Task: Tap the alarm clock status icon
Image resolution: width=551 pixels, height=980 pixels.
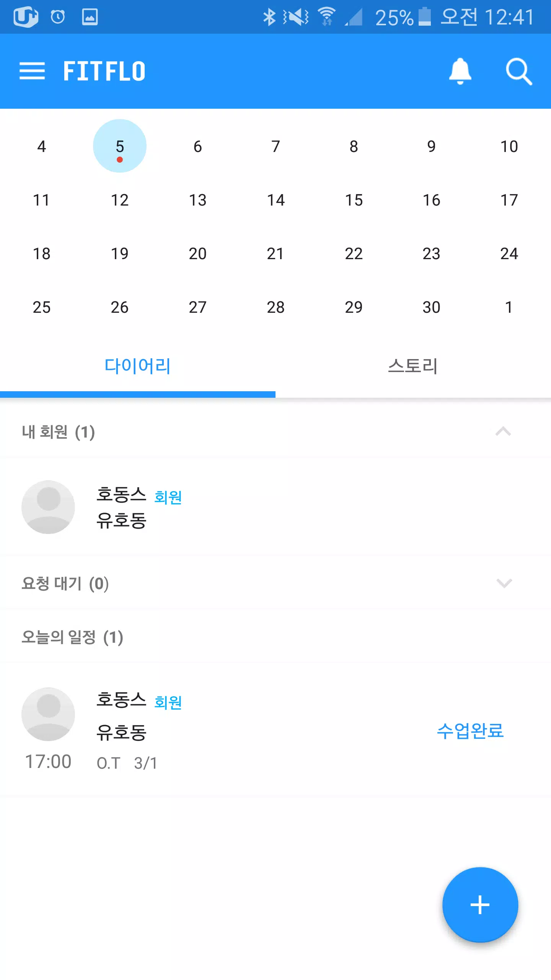Action: click(58, 17)
